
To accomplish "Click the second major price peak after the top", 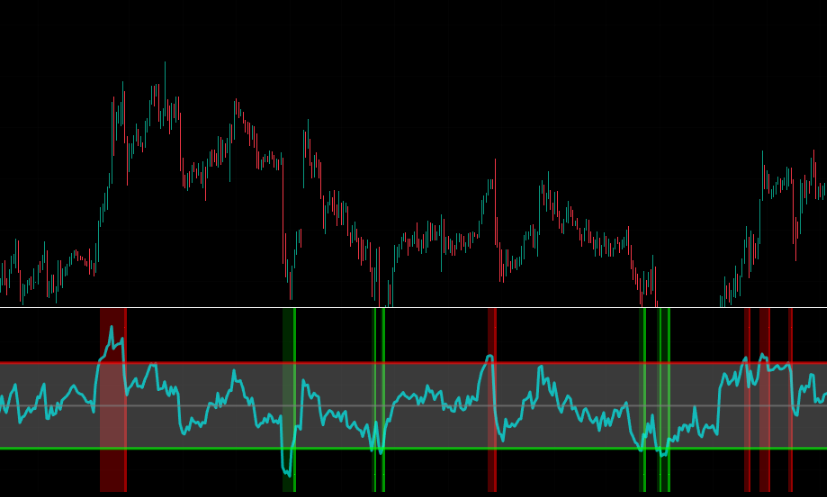I will click(x=236, y=105).
